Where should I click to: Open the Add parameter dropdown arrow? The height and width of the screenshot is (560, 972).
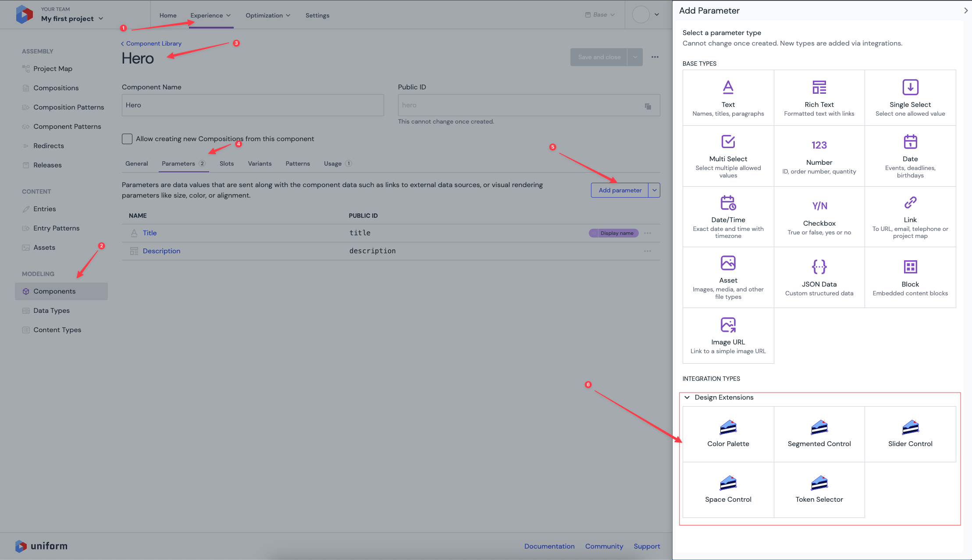click(654, 190)
